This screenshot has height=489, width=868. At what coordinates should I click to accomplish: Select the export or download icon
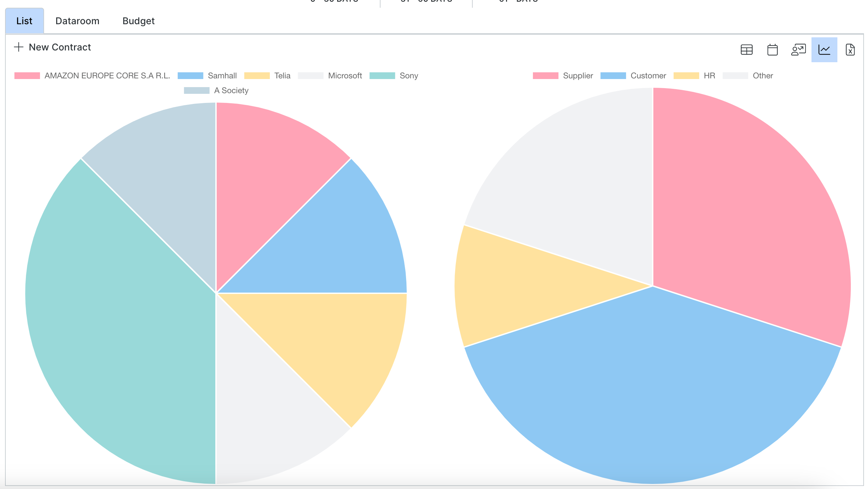(851, 49)
